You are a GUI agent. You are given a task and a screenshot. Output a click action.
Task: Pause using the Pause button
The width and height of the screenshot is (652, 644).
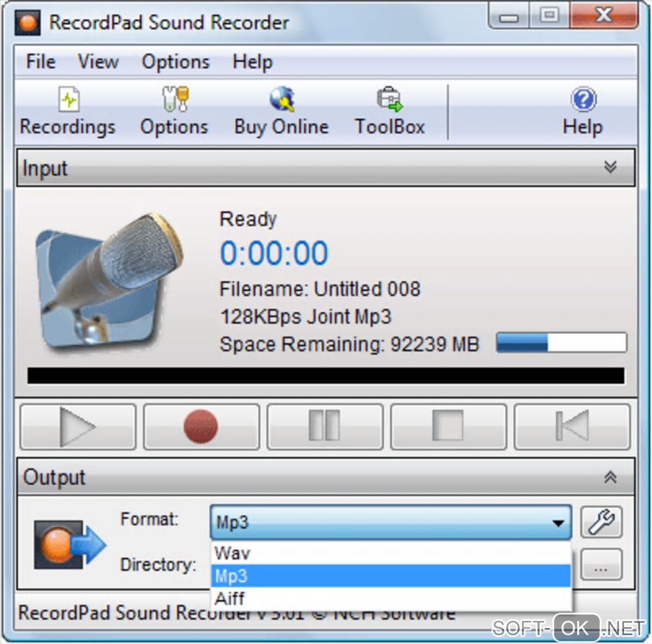coord(325,427)
